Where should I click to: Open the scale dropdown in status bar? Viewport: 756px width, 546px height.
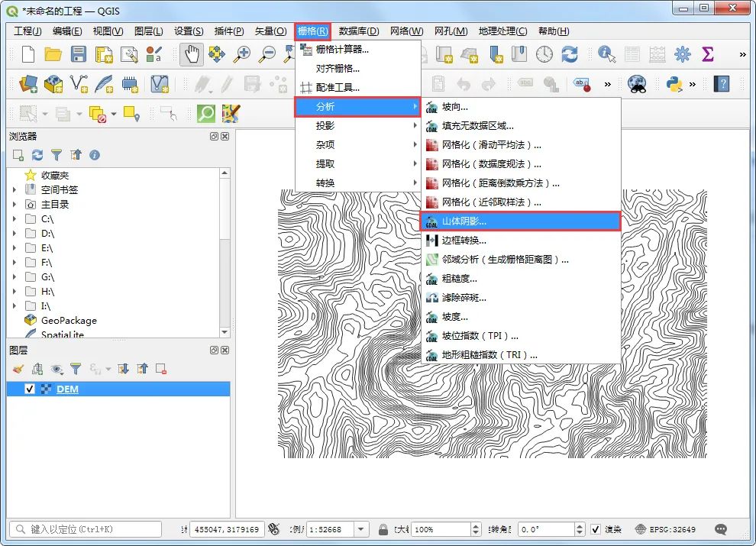pos(361,529)
